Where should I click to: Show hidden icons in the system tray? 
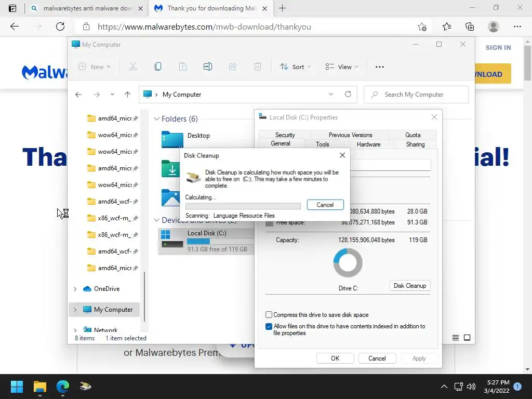(444, 387)
